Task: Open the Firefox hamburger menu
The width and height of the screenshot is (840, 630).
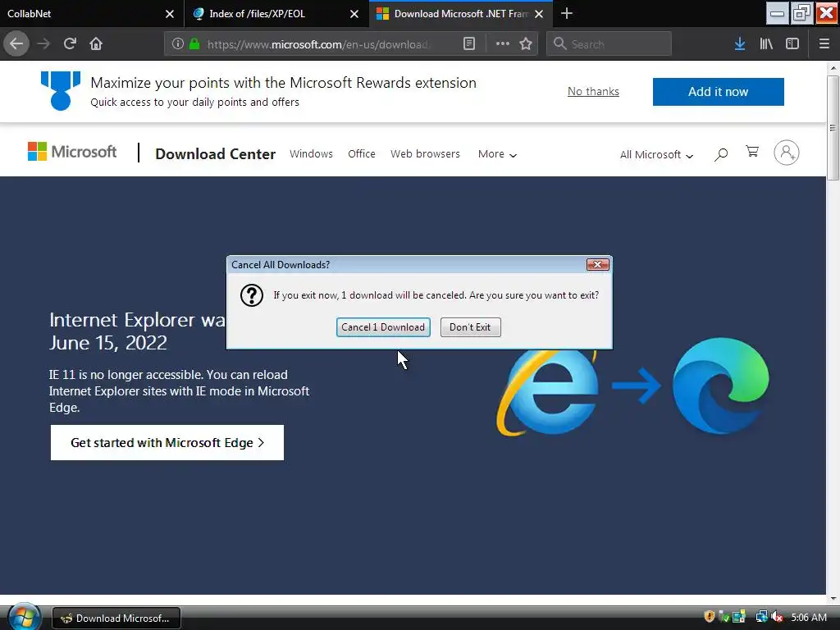Action: (824, 44)
